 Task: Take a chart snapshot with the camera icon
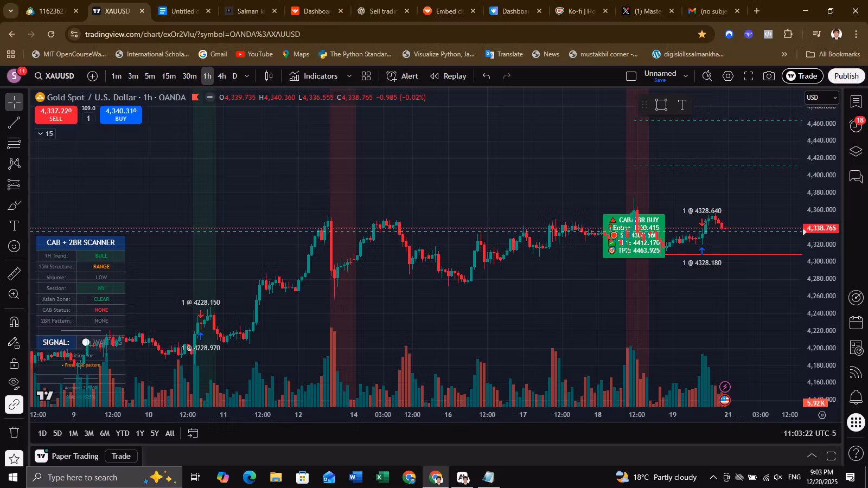(769, 76)
